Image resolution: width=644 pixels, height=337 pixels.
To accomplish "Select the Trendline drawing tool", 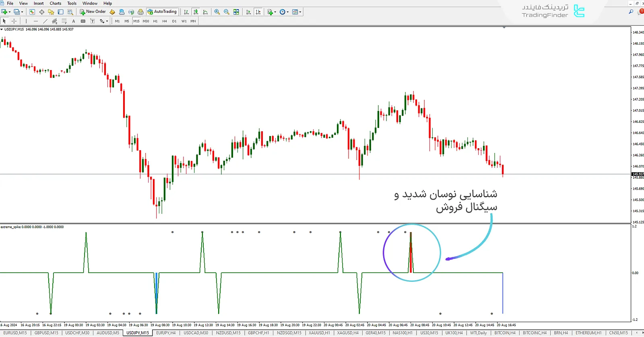I will [45, 21].
